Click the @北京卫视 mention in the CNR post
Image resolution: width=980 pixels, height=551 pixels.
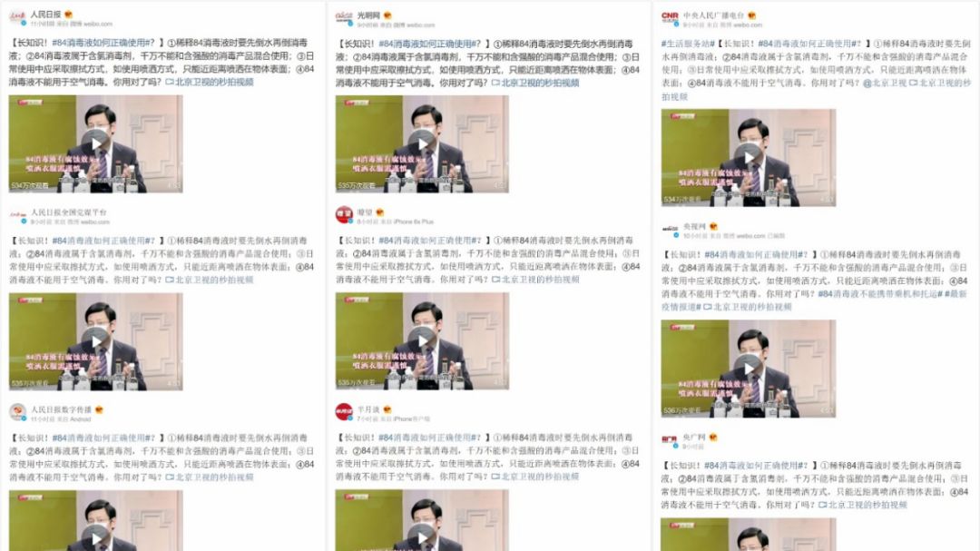[x=885, y=83]
